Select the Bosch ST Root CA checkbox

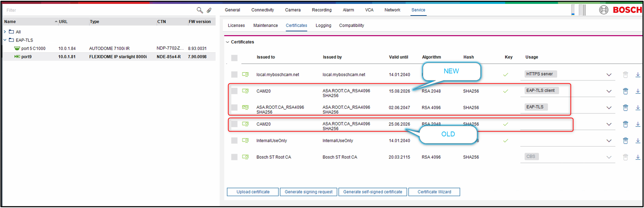234,157
